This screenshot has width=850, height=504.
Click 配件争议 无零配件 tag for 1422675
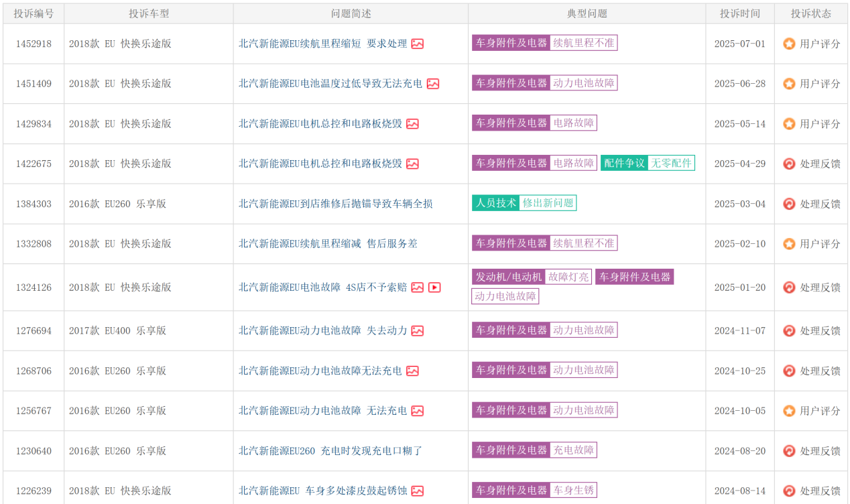648,163
